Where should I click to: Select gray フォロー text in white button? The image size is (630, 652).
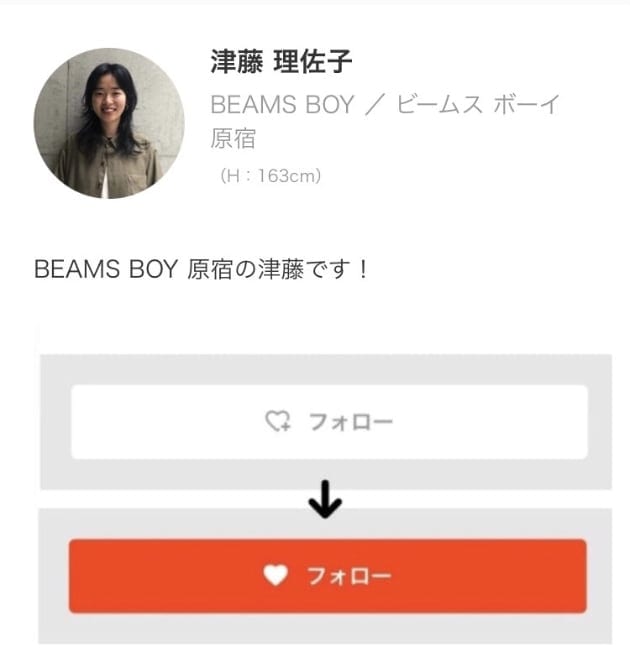(x=351, y=422)
